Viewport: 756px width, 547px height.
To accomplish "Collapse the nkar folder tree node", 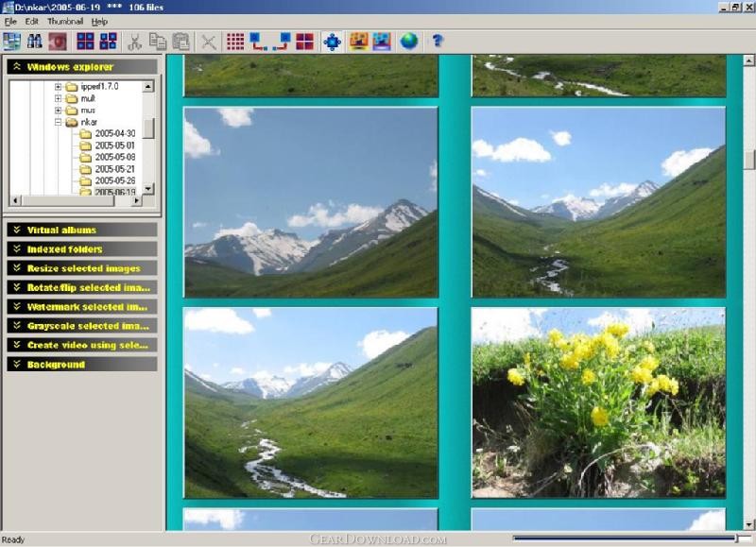I will coord(58,123).
